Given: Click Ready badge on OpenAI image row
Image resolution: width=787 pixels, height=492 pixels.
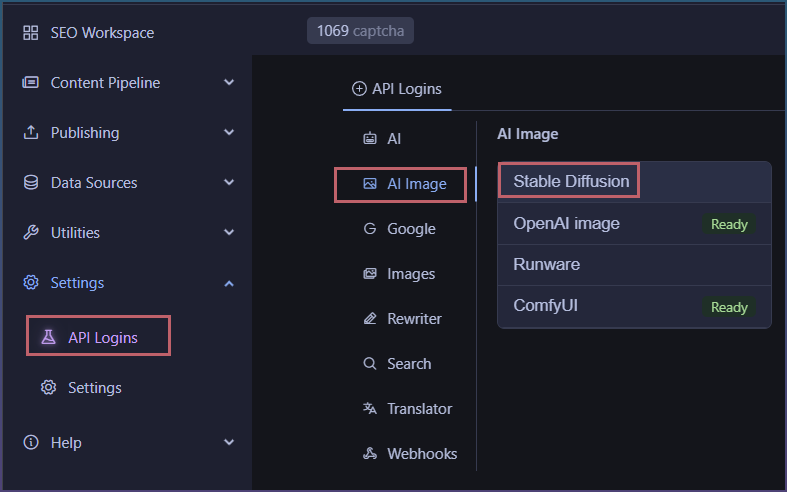Looking at the screenshot, I should click(729, 224).
